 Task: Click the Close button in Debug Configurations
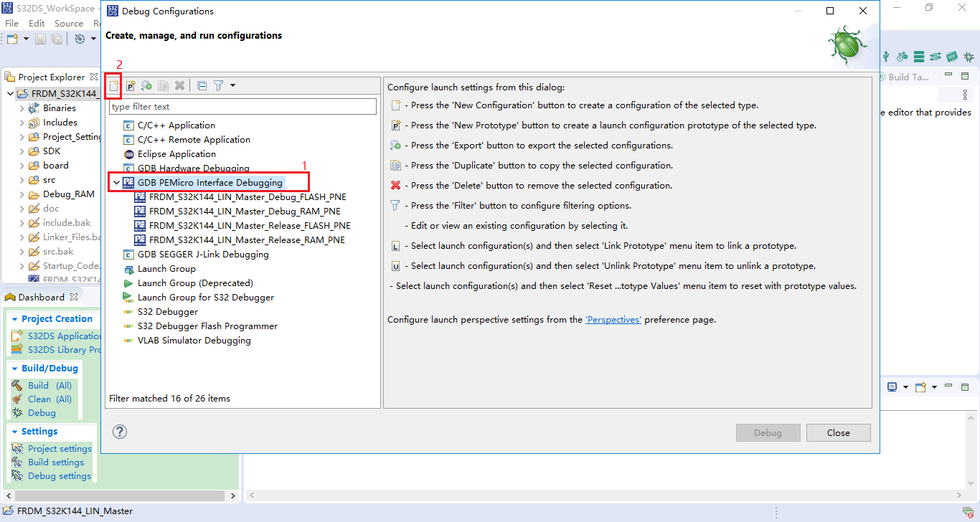pos(838,432)
